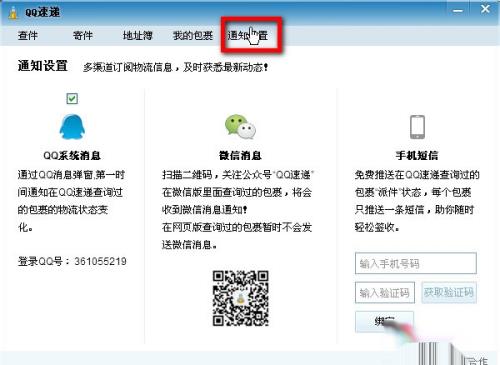Click the WeChat message icon
500x365 pixels.
click(240, 127)
